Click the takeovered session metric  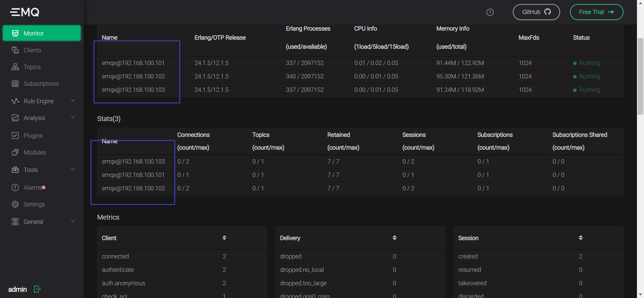[x=472, y=283]
